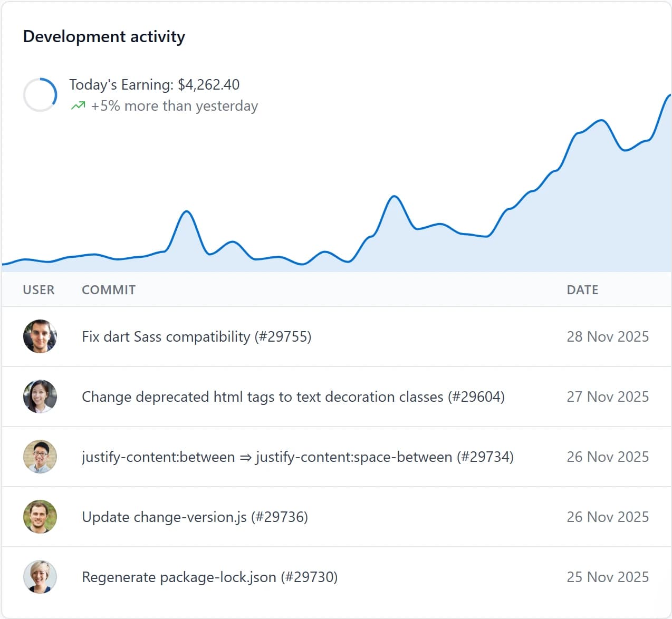Screen dimensions: 672x619
Task: Open the justify-content:space-between (#29734) commit
Action: click(298, 457)
